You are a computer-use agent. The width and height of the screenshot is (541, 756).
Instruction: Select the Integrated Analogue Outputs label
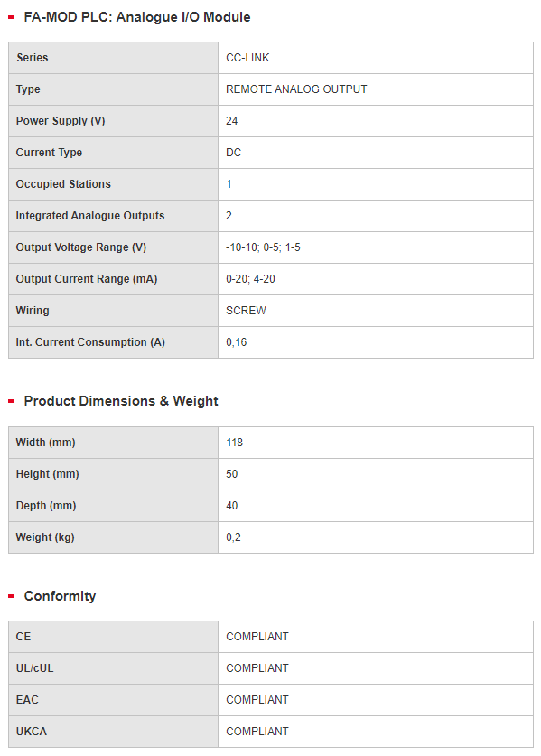coord(90,216)
